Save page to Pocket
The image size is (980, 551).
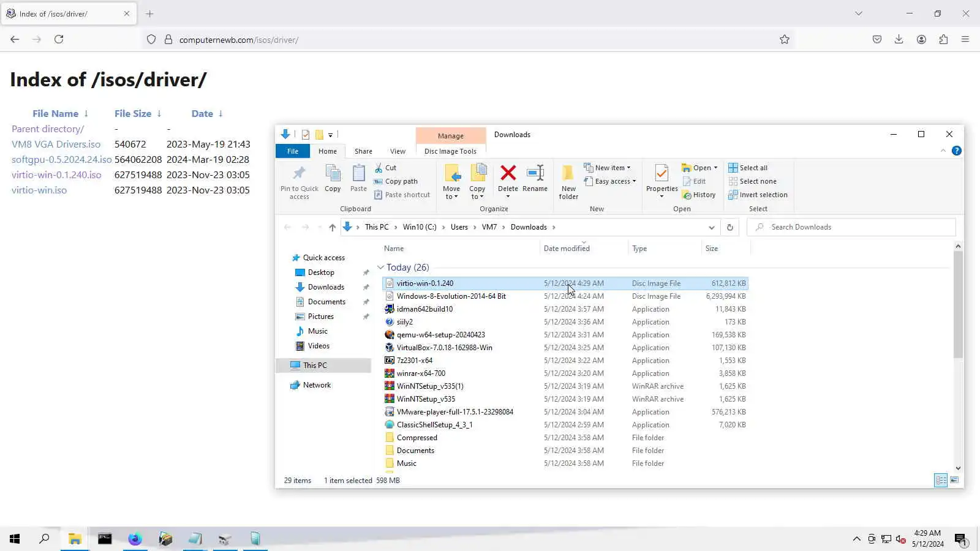[x=877, y=39]
